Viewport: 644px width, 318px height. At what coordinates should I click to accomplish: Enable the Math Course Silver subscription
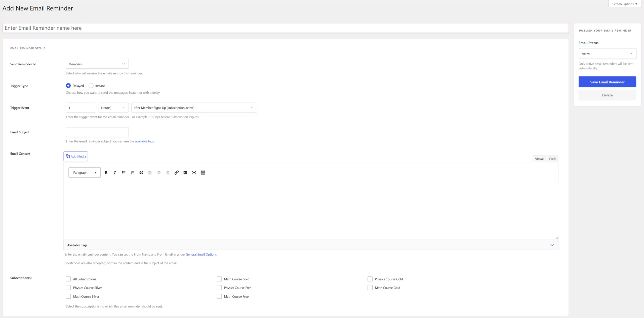pos(68,296)
